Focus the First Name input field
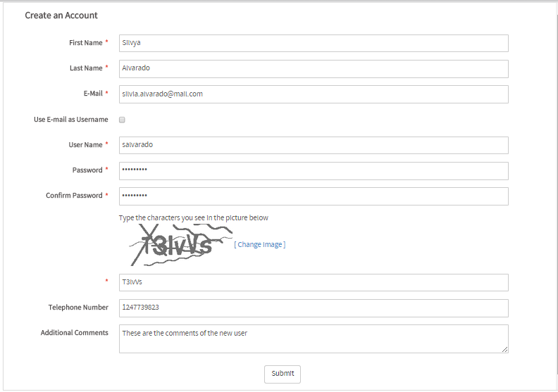 point(314,43)
